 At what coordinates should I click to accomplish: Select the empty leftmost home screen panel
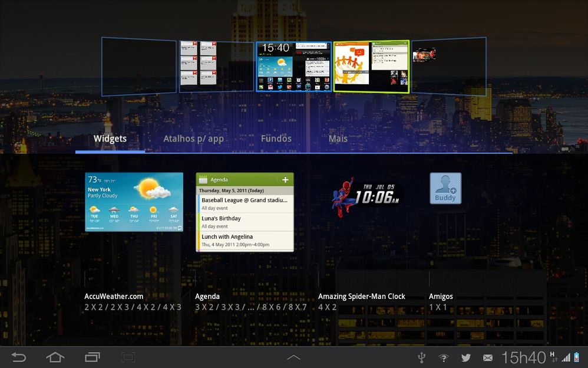point(139,65)
